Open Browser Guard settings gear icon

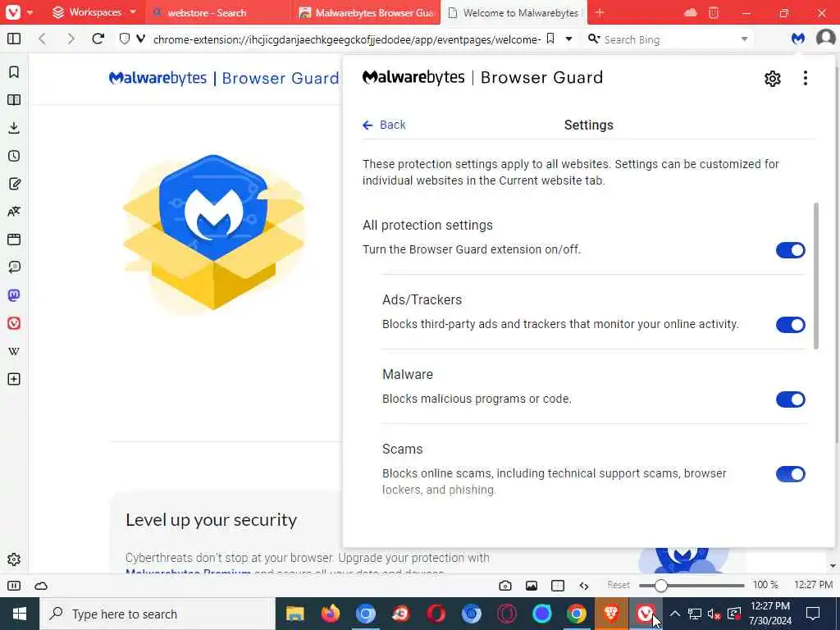click(772, 79)
